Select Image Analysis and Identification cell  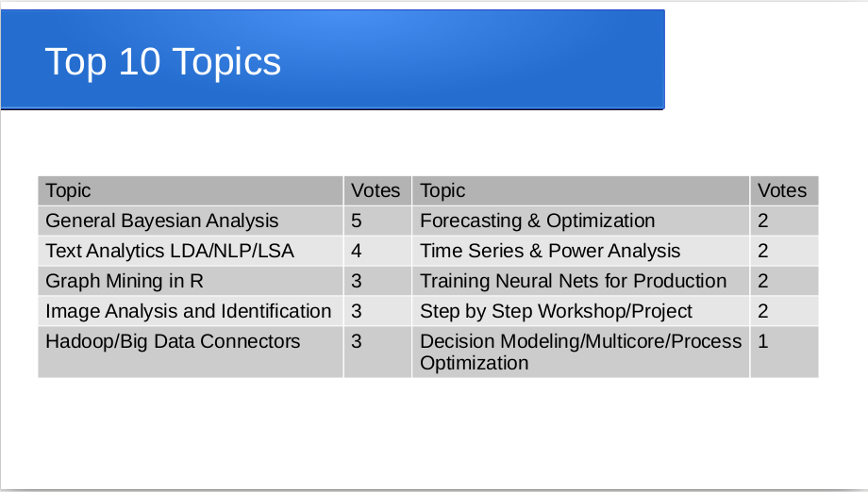tap(191, 311)
